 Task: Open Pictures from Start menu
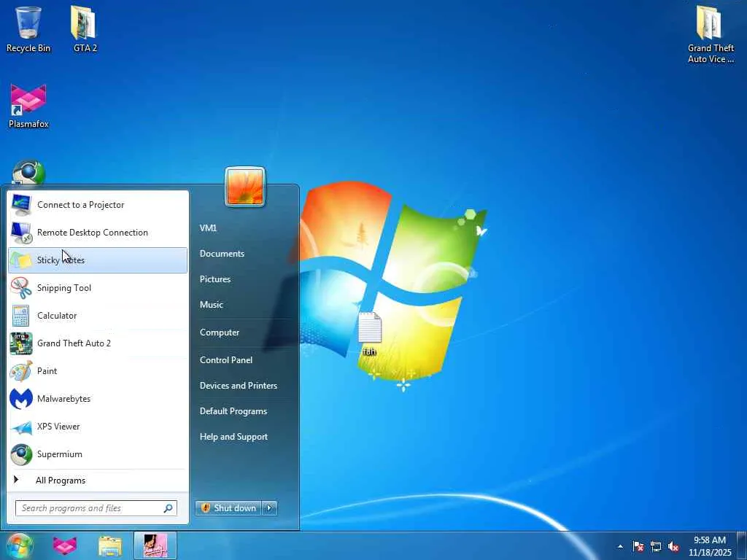(215, 279)
